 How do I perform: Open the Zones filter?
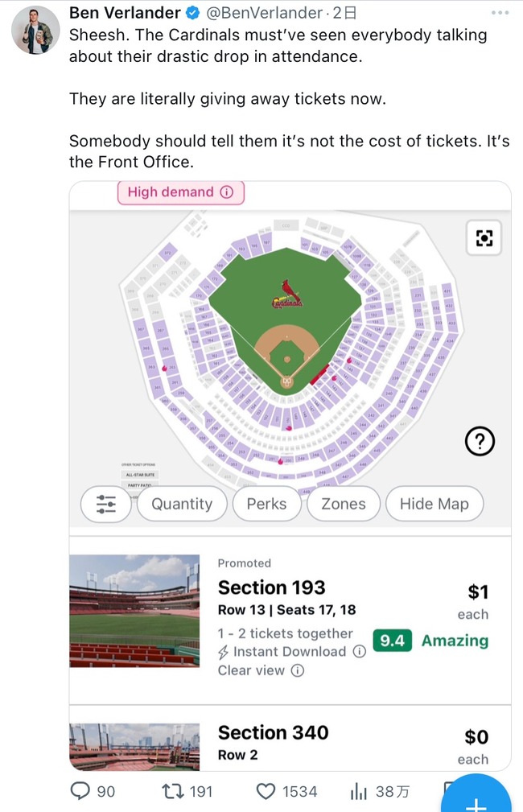(x=344, y=504)
